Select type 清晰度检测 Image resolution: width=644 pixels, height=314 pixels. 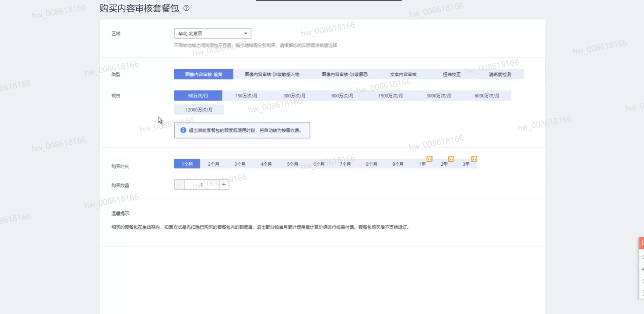point(500,74)
